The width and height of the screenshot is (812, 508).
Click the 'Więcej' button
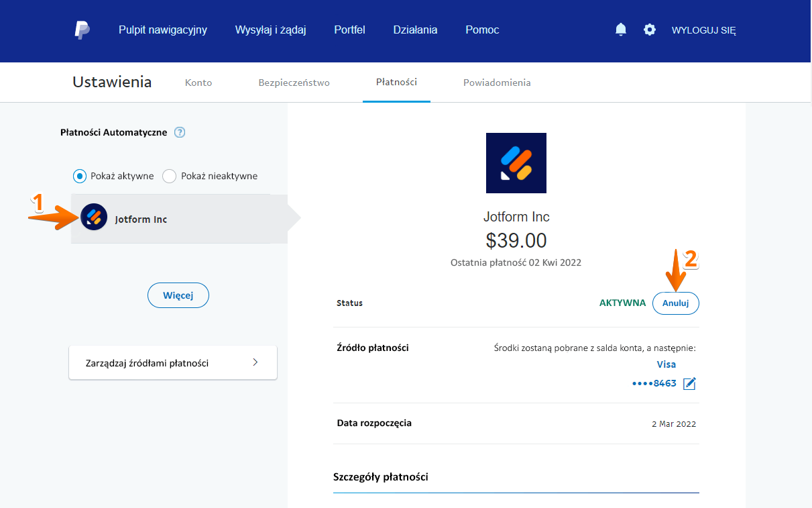(178, 295)
